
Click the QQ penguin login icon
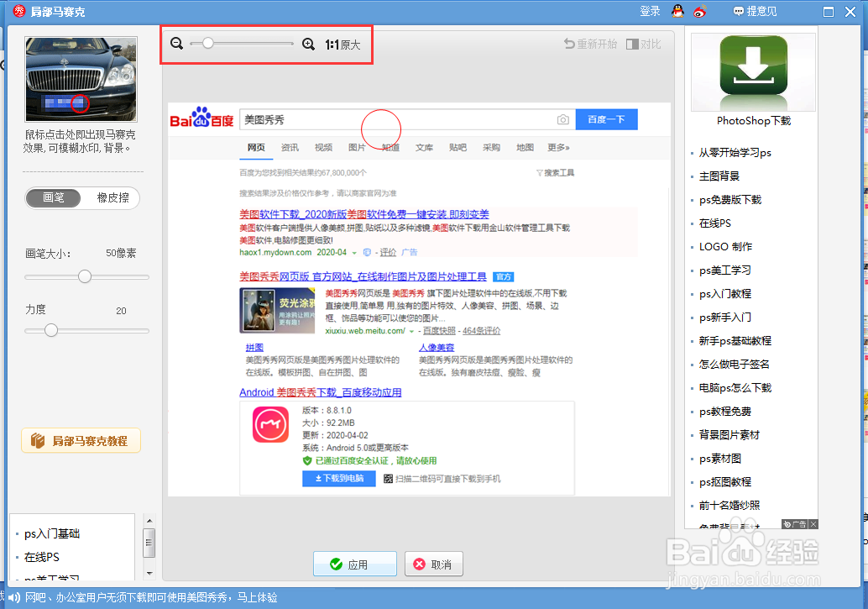point(678,11)
